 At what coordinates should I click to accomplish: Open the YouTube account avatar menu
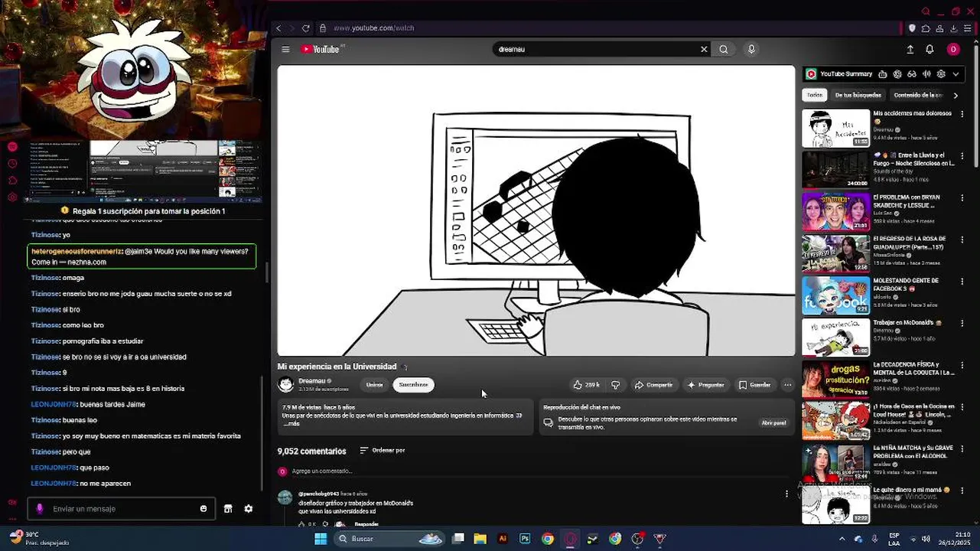pos(953,49)
